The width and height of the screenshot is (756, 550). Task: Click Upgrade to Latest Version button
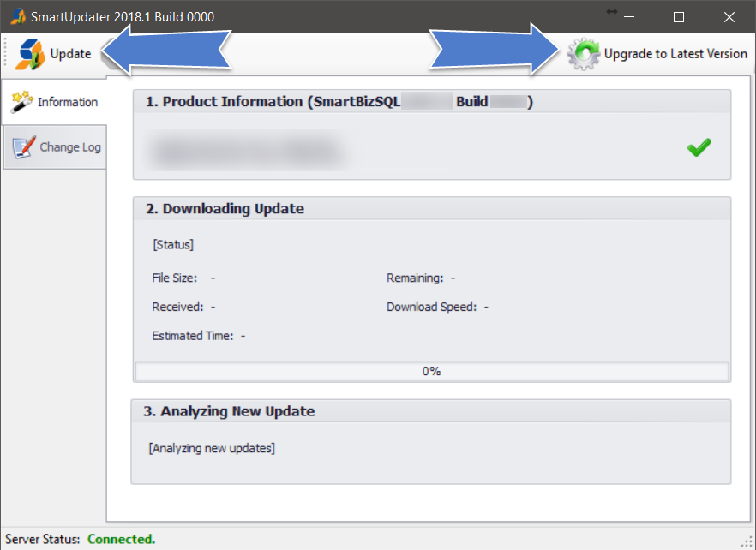click(657, 53)
